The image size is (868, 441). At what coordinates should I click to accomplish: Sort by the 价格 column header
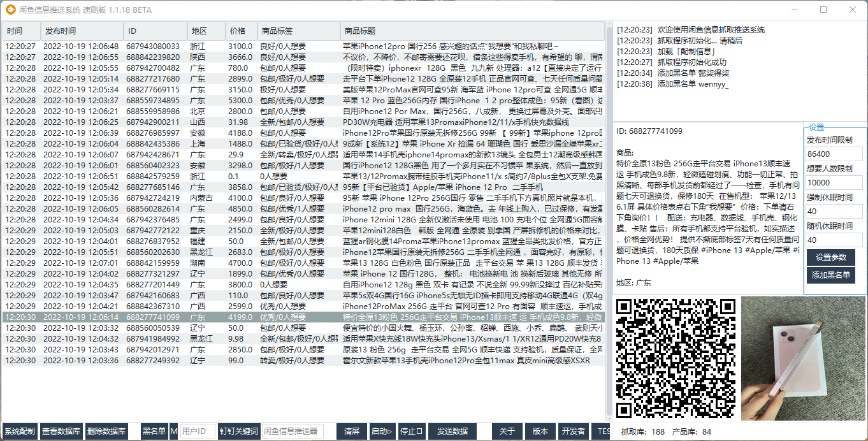(x=241, y=31)
